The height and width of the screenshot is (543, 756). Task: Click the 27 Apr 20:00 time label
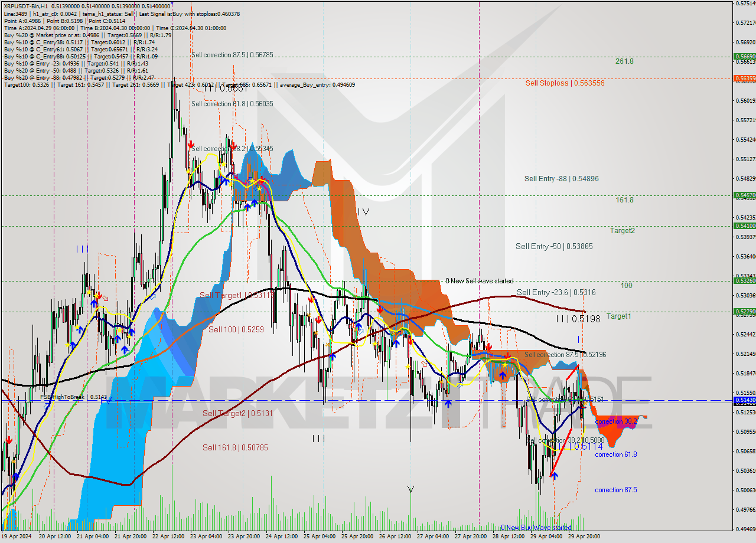tap(471, 537)
